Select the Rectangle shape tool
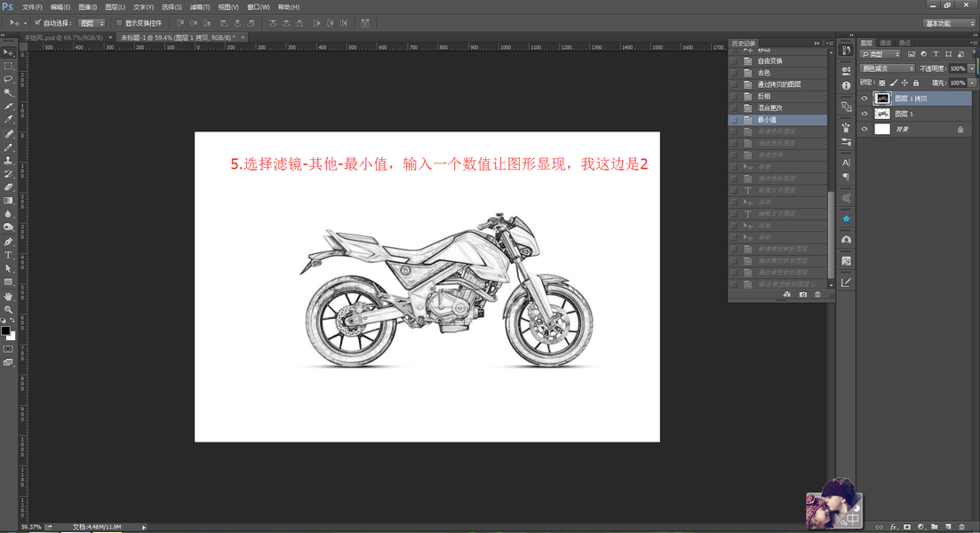 point(8,282)
